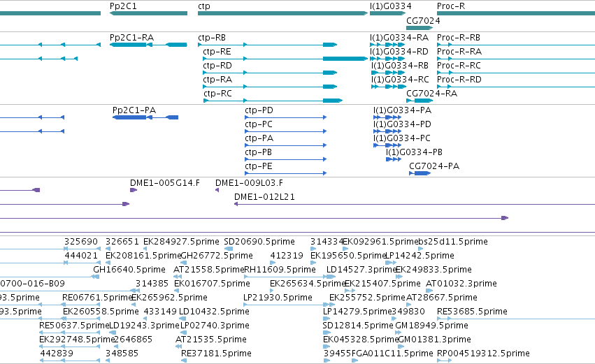Click EST RE53685.5prime
Viewport: 595px width, 364px height.
(x=472, y=312)
